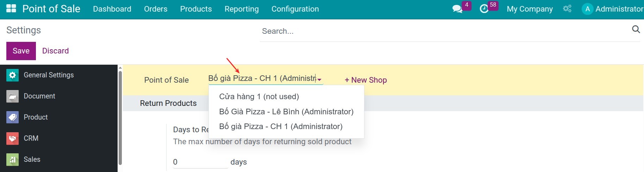Click the settings sidebar scrollbar
Screen dimensions: 644x172
(120, 118)
